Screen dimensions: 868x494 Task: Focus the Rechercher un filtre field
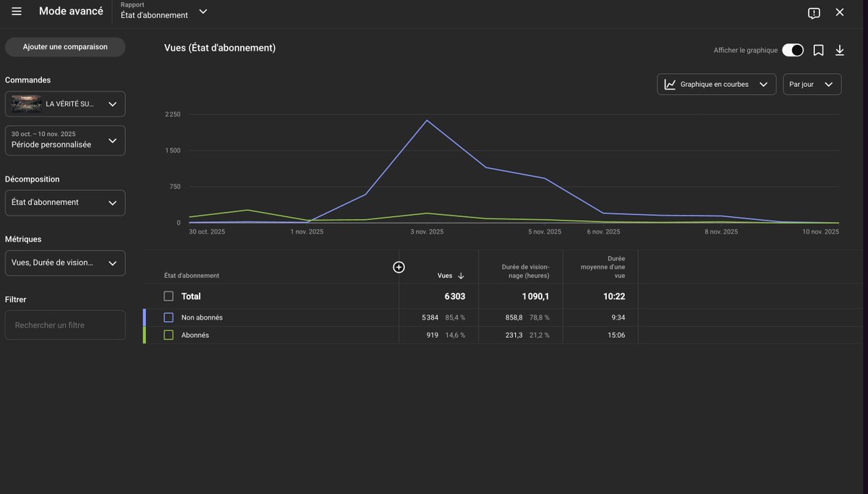click(65, 325)
